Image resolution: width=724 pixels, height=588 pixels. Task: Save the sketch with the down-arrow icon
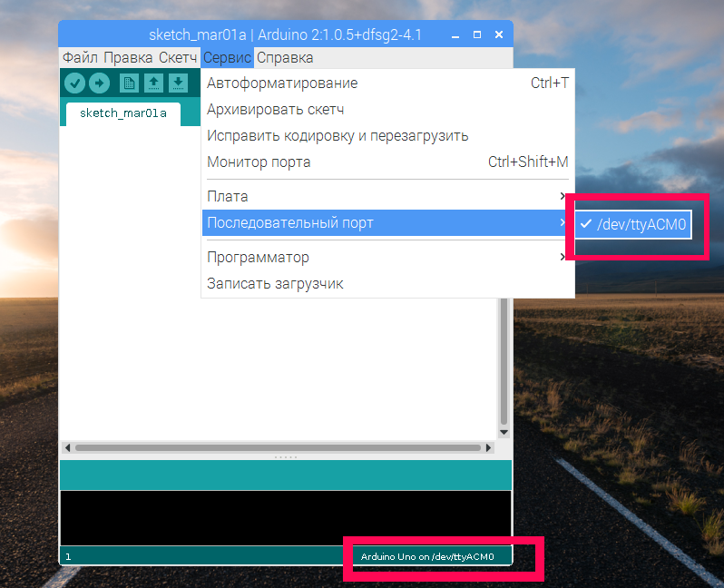[x=178, y=83]
